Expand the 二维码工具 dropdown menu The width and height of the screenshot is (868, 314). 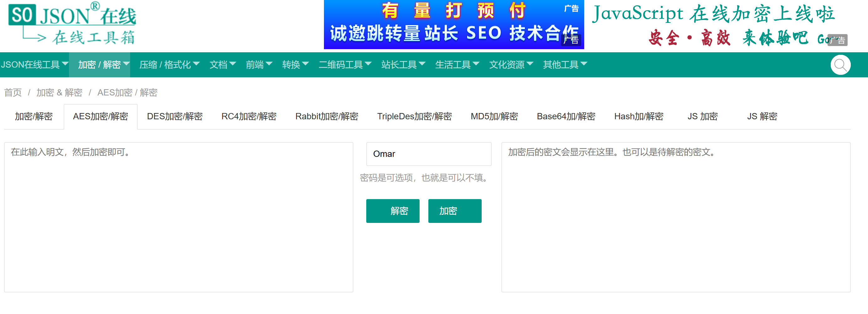pos(345,64)
